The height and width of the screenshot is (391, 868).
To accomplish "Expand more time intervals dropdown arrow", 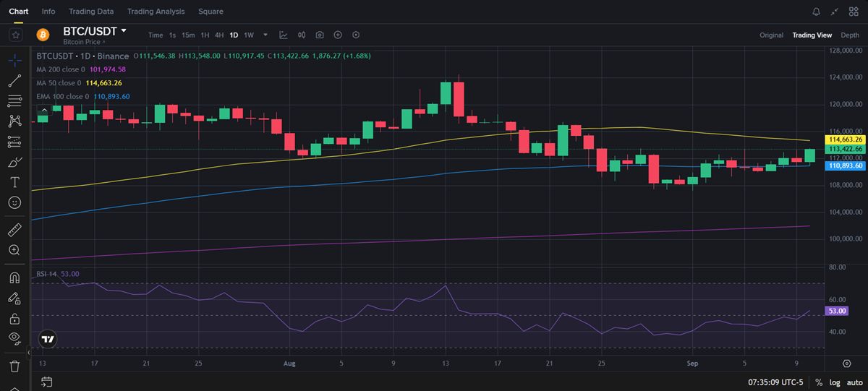I will (265, 35).
